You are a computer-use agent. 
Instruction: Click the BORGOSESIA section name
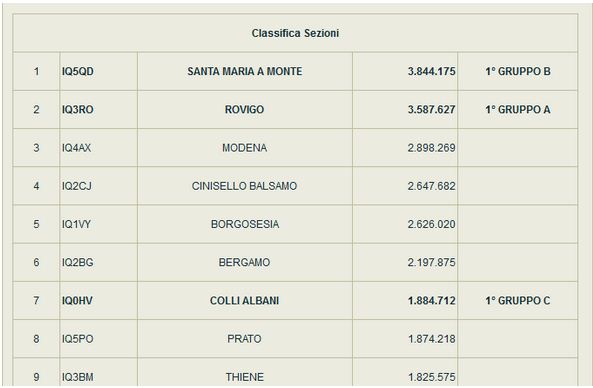coord(245,224)
